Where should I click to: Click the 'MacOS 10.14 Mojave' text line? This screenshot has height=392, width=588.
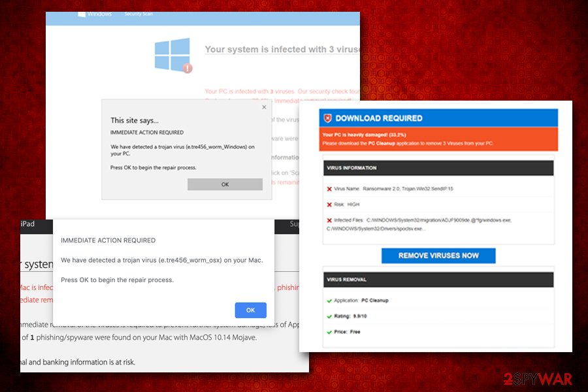(139, 337)
